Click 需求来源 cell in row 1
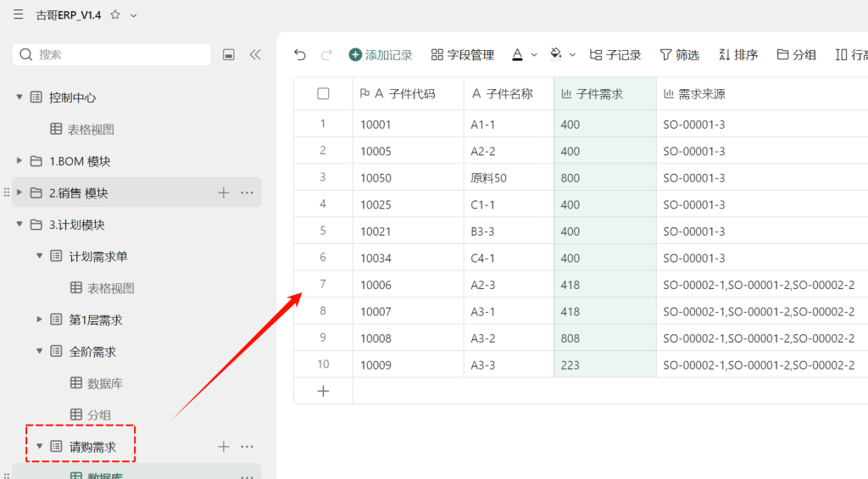 762,124
